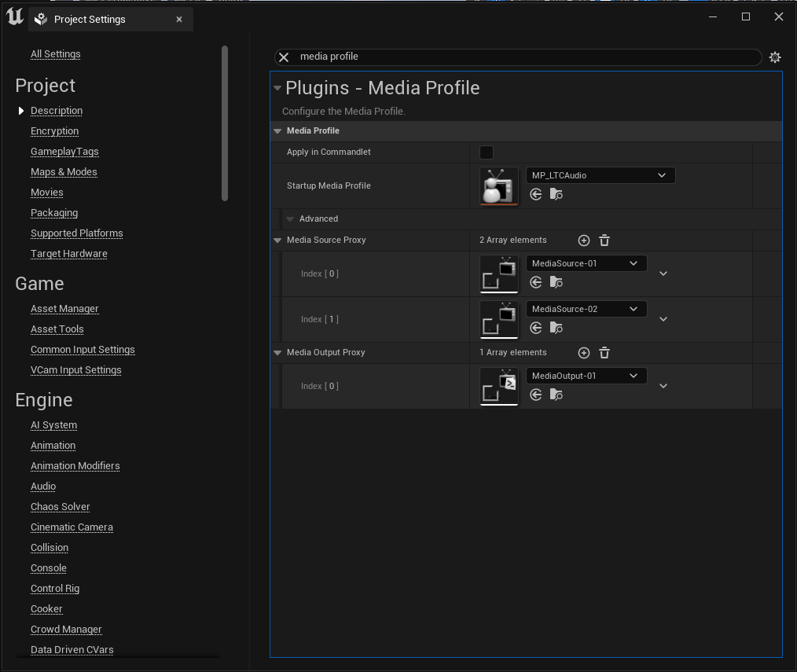This screenshot has height=672, width=797.
Task: Open element options chevron for MediaSource-02 row
Action: click(663, 319)
